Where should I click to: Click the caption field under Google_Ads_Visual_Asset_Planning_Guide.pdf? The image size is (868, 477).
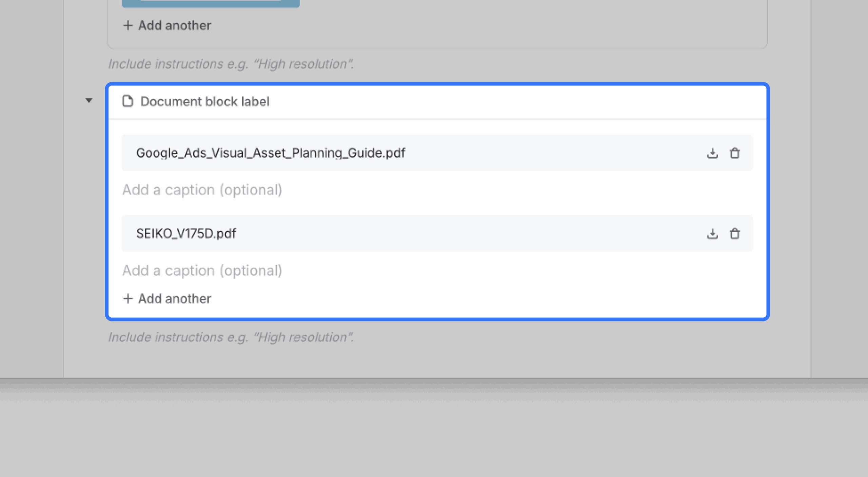[202, 190]
